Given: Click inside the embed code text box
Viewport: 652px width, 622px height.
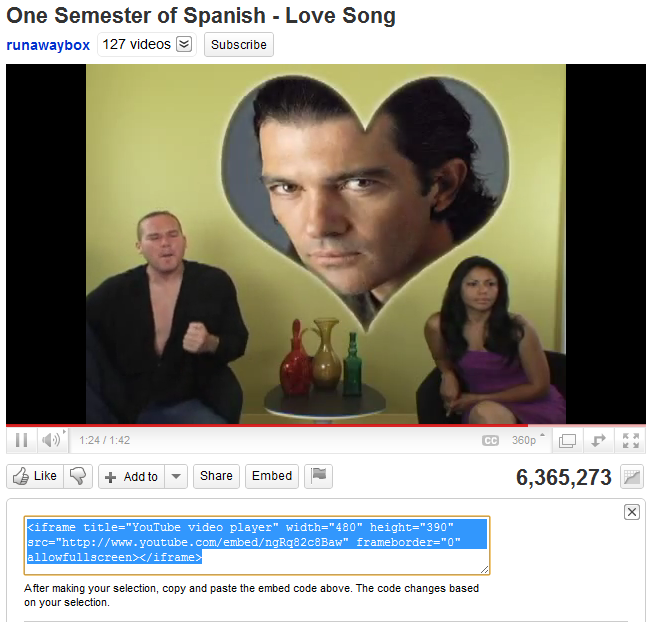Looking at the screenshot, I should [257, 545].
